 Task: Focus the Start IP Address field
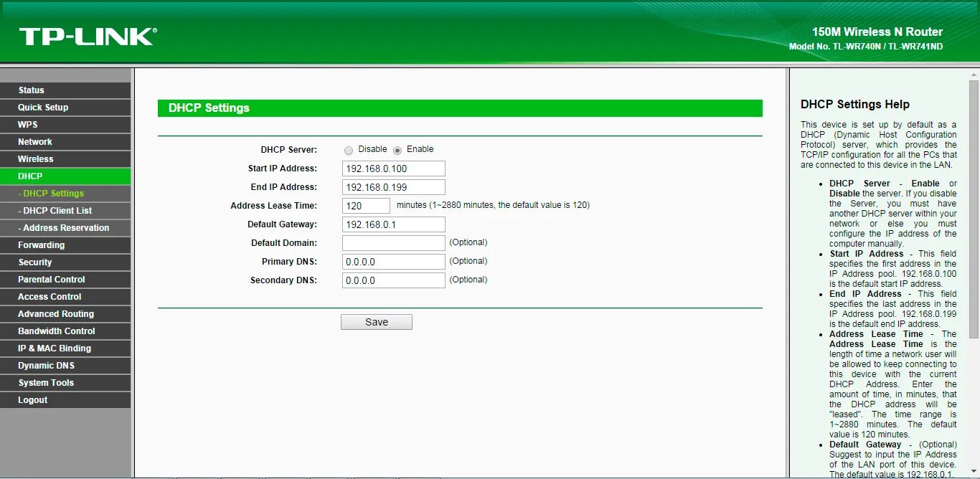pos(394,169)
